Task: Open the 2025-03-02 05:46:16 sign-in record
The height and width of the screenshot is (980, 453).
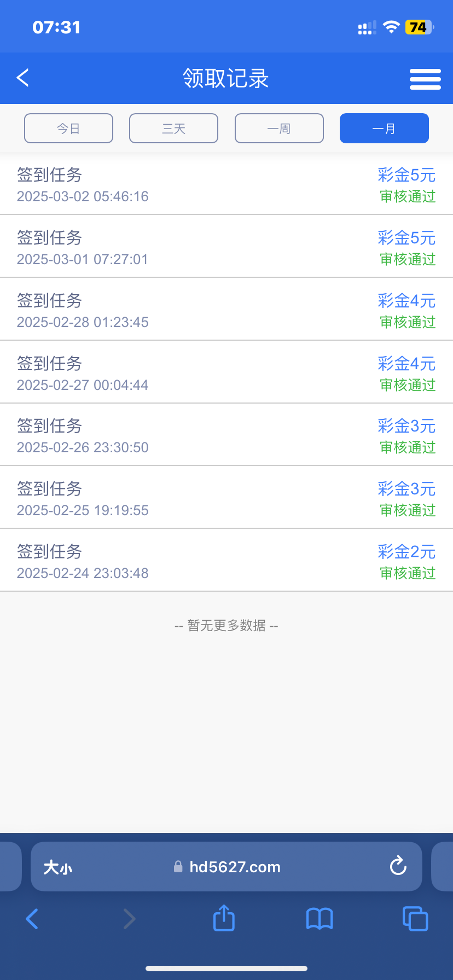Action: click(164, 185)
